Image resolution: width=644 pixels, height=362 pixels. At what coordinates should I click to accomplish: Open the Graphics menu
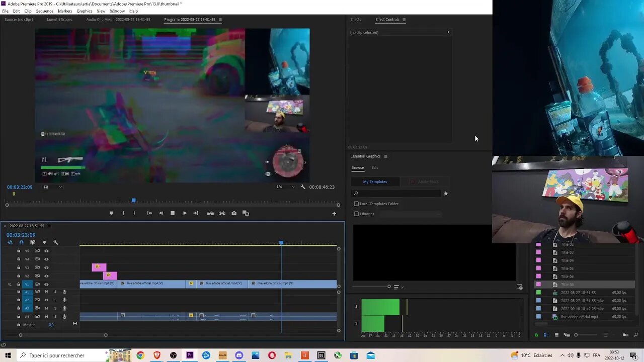point(85,11)
